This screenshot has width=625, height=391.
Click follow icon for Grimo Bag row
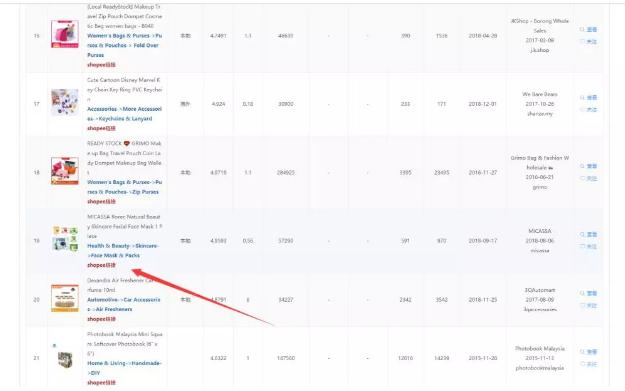click(x=588, y=178)
